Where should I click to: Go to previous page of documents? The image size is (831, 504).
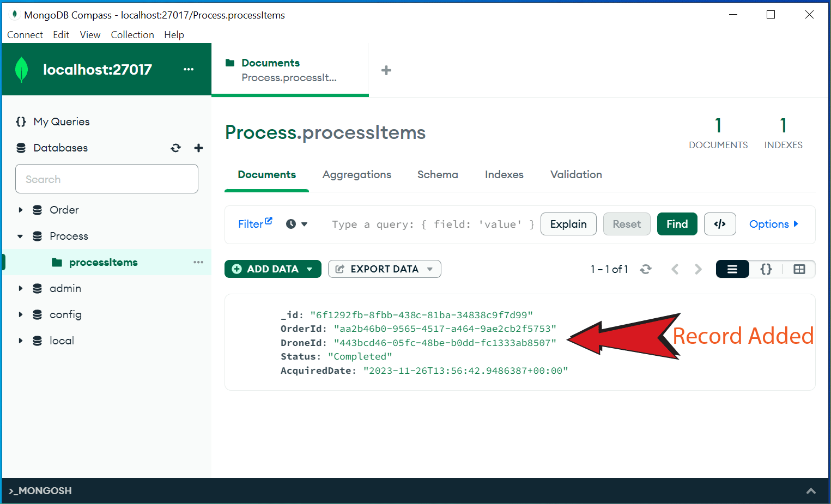675,269
